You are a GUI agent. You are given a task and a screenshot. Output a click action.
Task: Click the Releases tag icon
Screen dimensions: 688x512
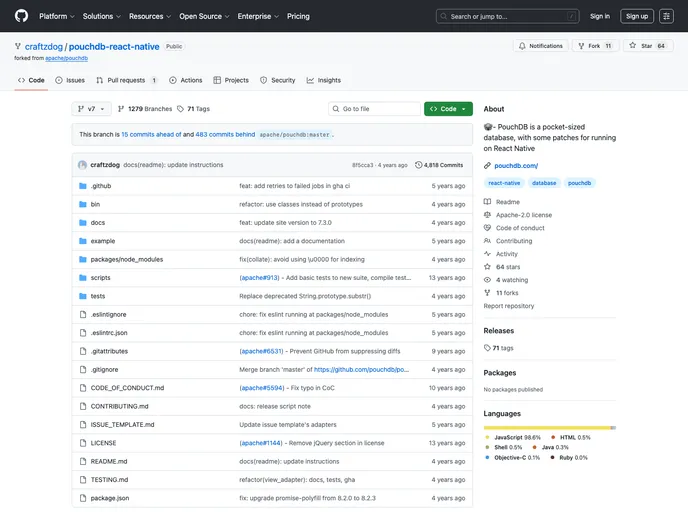[x=487, y=348]
